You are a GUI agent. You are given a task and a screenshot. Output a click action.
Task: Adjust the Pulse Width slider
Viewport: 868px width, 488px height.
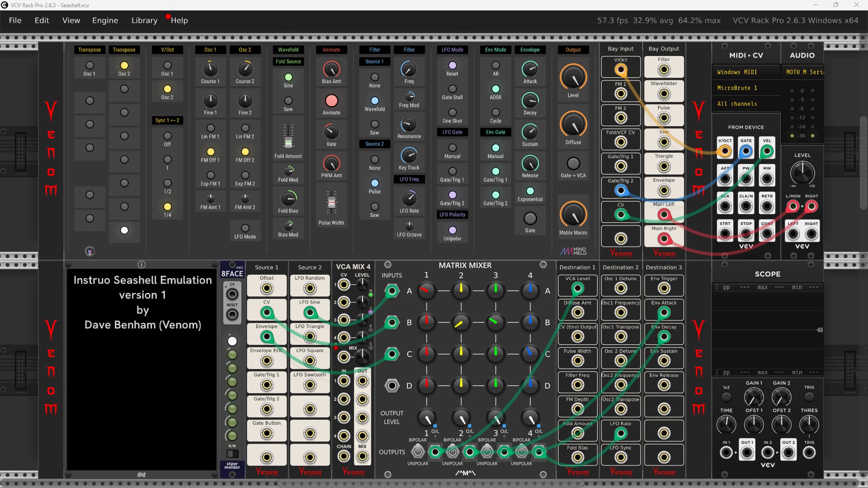click(331, 203)
